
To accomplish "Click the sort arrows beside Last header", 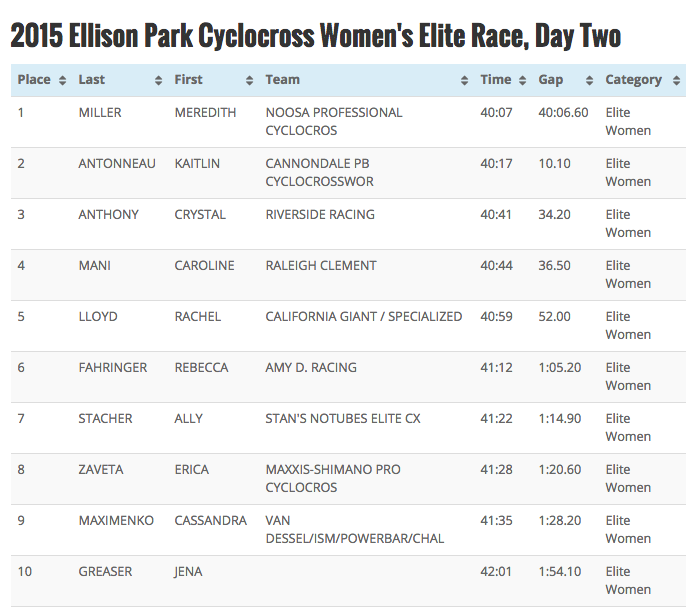I will pyautogui.click(x=159, y=80).
